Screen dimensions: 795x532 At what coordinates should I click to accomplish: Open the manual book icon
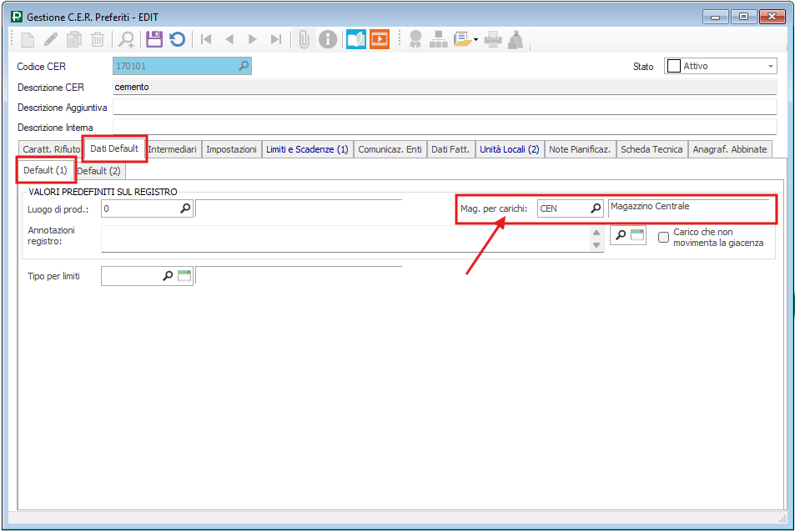356,39
